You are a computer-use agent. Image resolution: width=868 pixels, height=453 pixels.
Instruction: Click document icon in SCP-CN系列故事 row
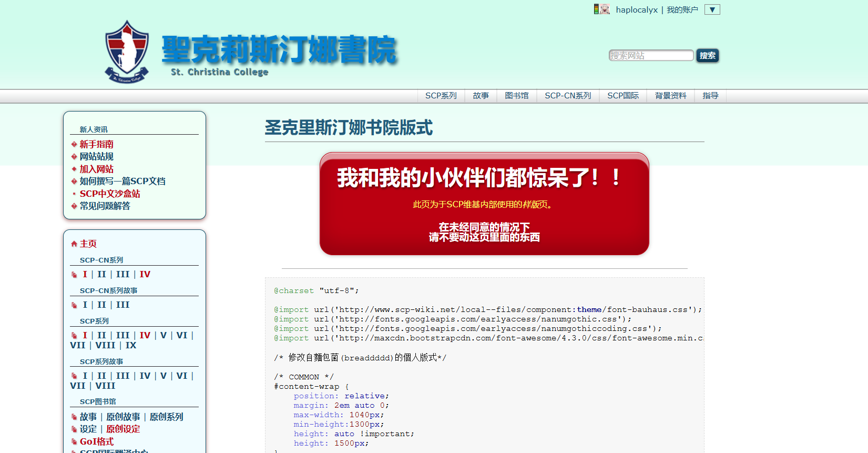click(74, 305)
